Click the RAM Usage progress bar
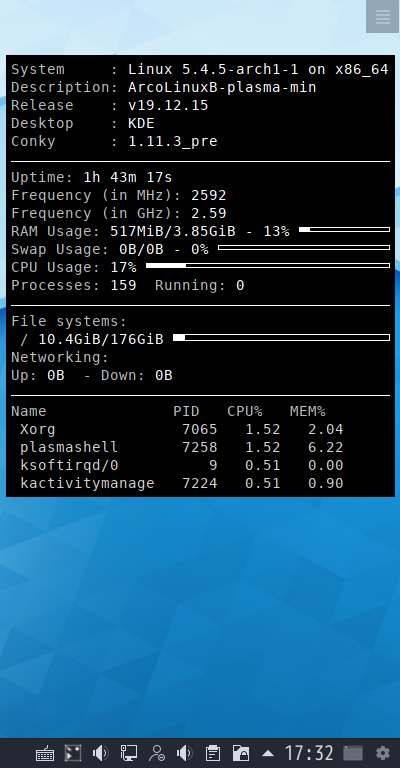 344,230
